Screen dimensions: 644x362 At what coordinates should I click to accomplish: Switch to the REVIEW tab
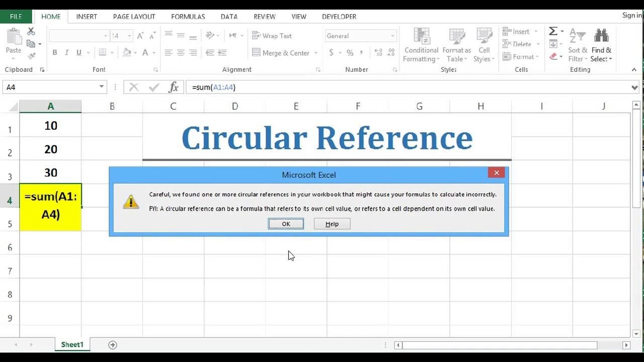click(x=265, y=16)
